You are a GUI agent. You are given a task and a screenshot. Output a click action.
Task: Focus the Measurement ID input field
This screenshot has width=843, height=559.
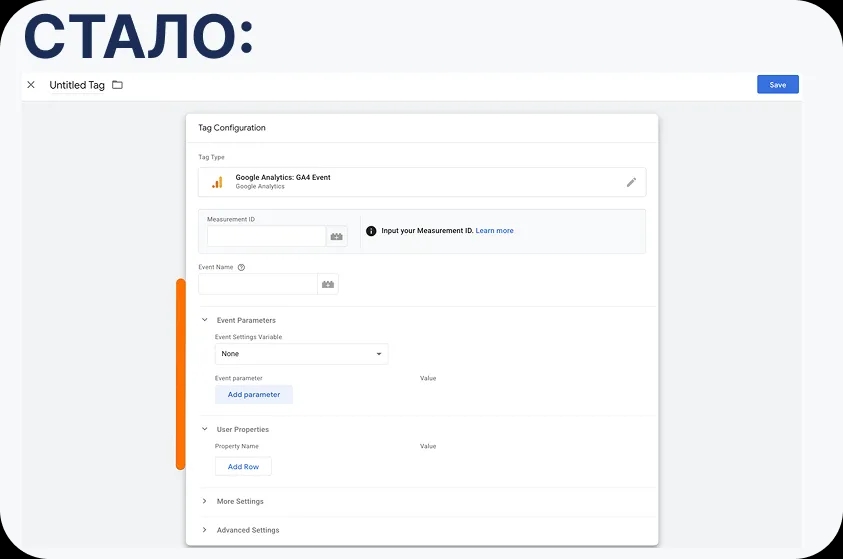tap(267, 236)
